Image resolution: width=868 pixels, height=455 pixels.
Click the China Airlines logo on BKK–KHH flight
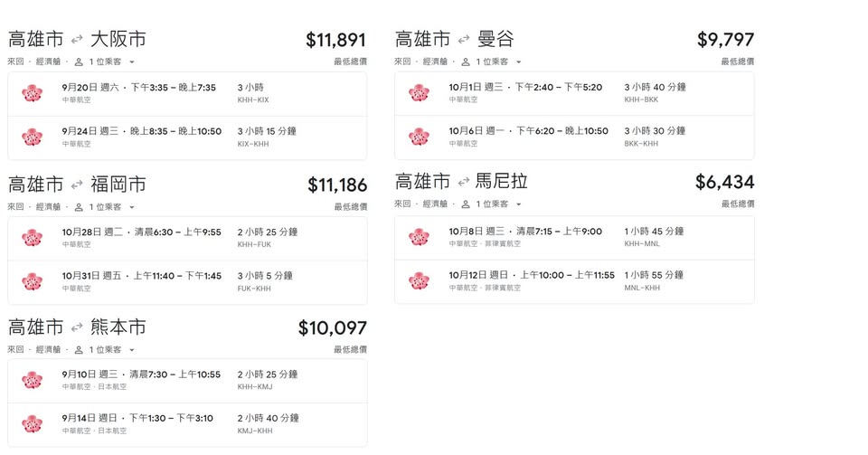(419, 137)
